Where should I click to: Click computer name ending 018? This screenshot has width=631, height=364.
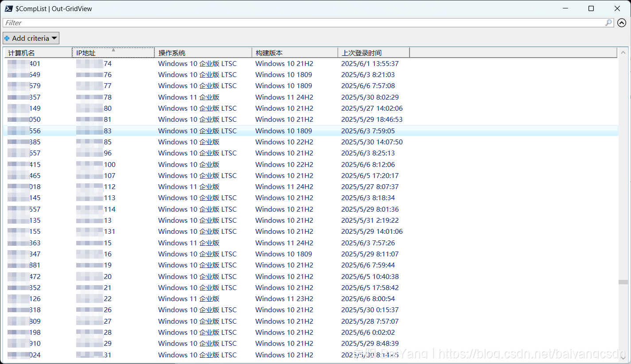point(24,186)
